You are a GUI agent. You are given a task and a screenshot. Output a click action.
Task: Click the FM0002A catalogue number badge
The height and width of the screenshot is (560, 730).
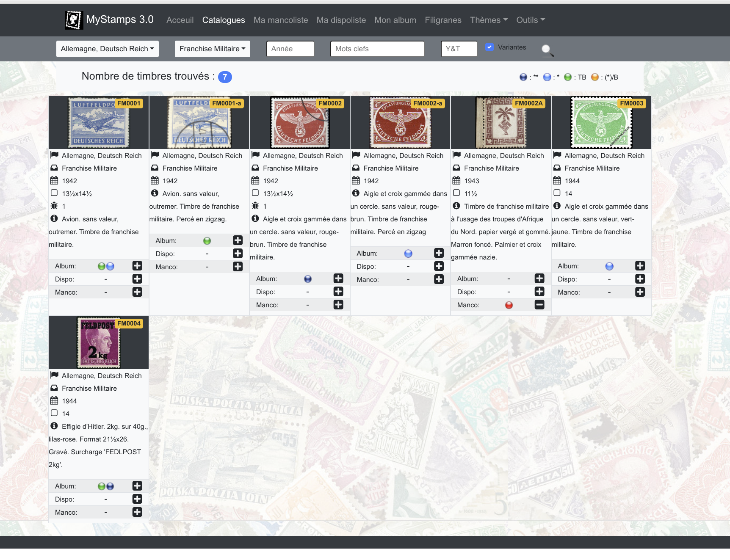coord(529,103)
